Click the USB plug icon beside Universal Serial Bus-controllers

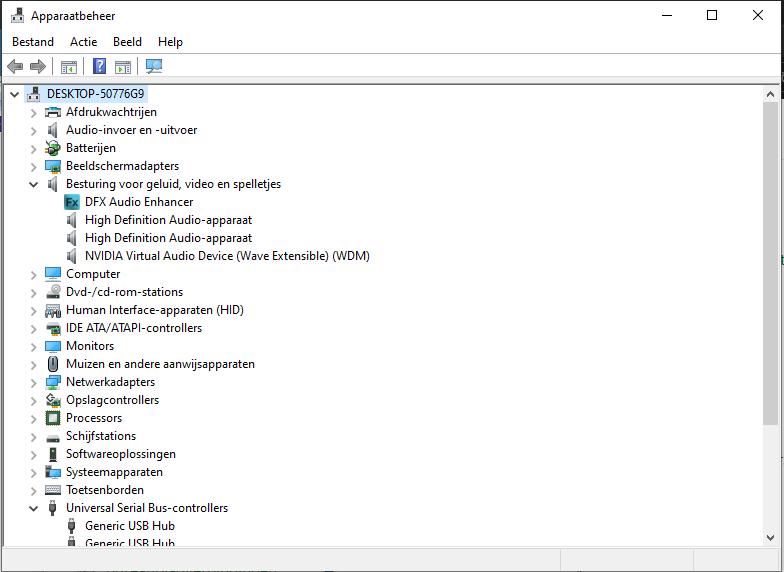52,508
